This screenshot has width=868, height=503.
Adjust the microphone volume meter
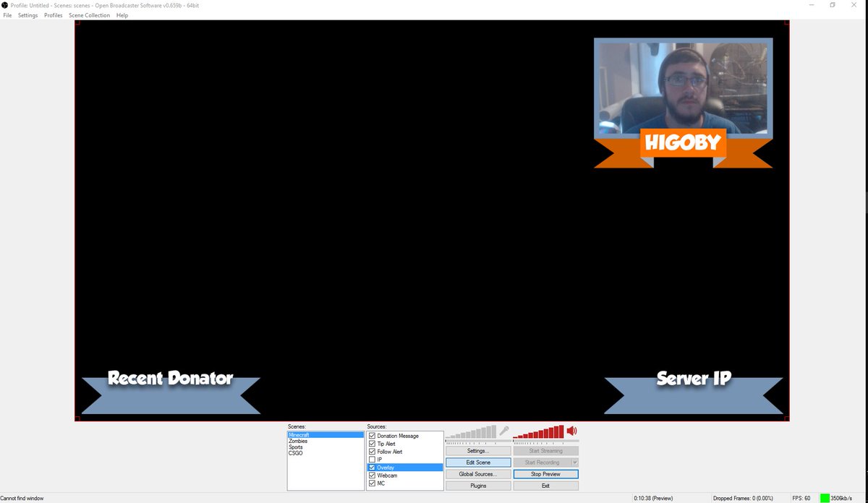tap(471, 432)
